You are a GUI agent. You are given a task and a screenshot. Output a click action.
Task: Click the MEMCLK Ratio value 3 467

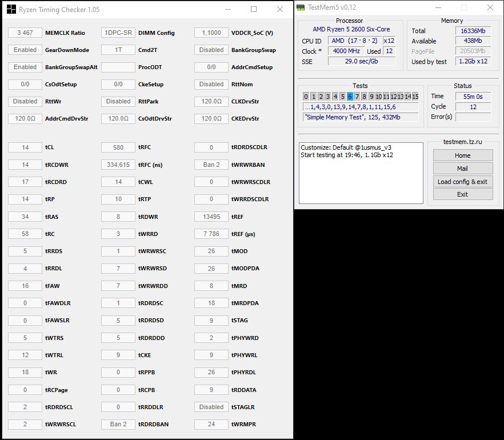[x=25, y=33]
